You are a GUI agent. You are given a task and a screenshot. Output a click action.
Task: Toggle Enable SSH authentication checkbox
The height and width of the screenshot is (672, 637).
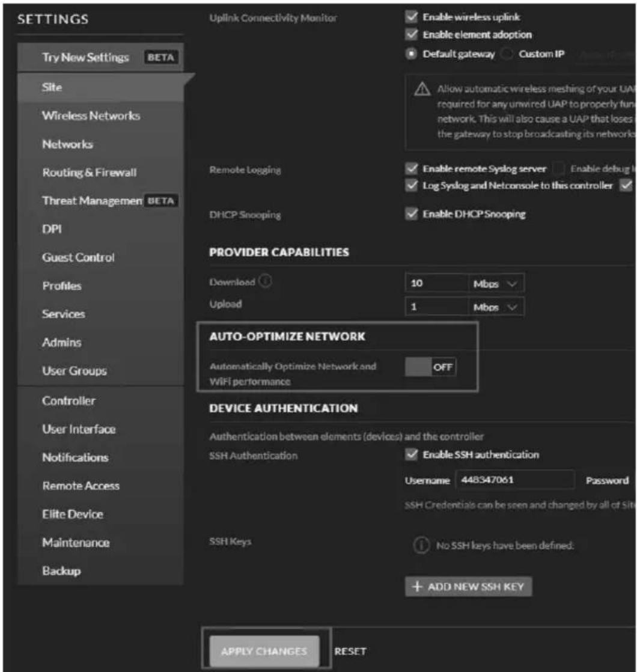pyautogui.click(x=412, y=454)
